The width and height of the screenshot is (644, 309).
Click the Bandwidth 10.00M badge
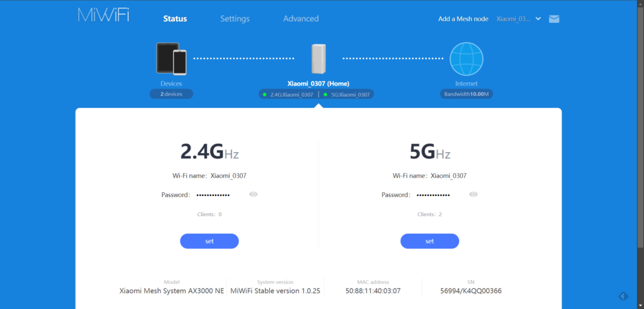point(466,94)
